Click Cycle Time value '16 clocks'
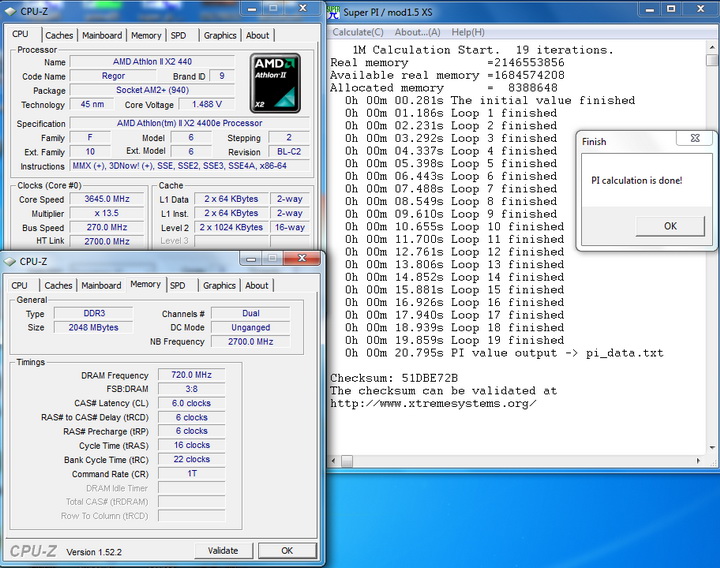The width and height of the screenshot is (720, 568). pyautogui.click(x=191, y=445)
